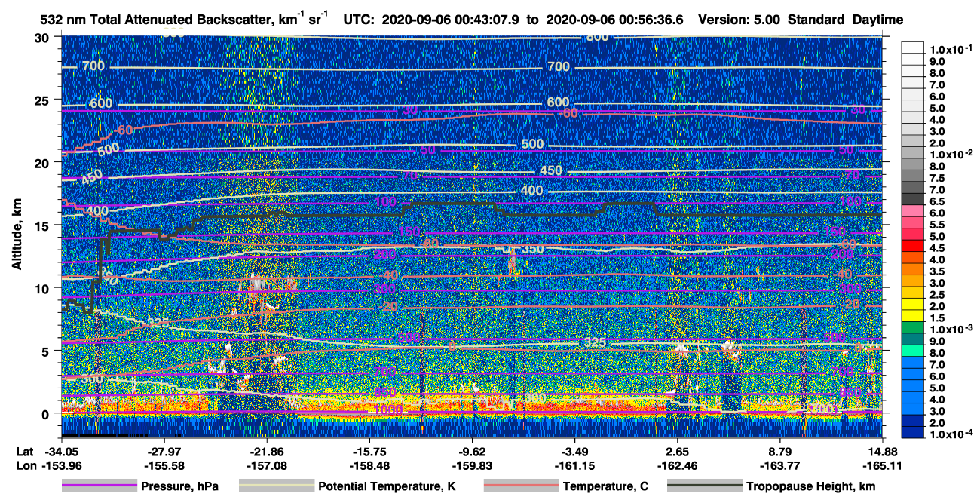The width and height of the screenshot is (980, 503).
Task: Click the red colorbar swatch beside 4.5
Action: [914, 247]
